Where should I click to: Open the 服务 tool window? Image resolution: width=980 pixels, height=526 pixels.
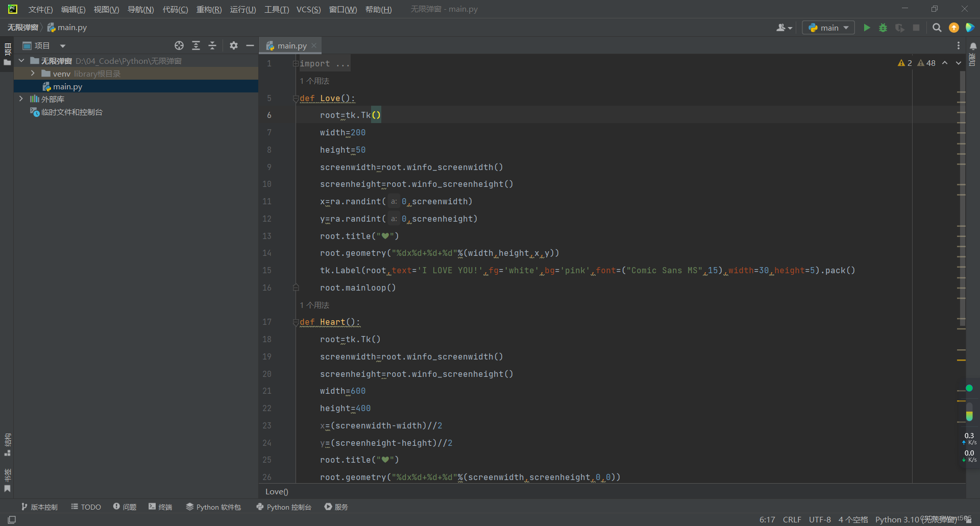[x=336, y=507]
